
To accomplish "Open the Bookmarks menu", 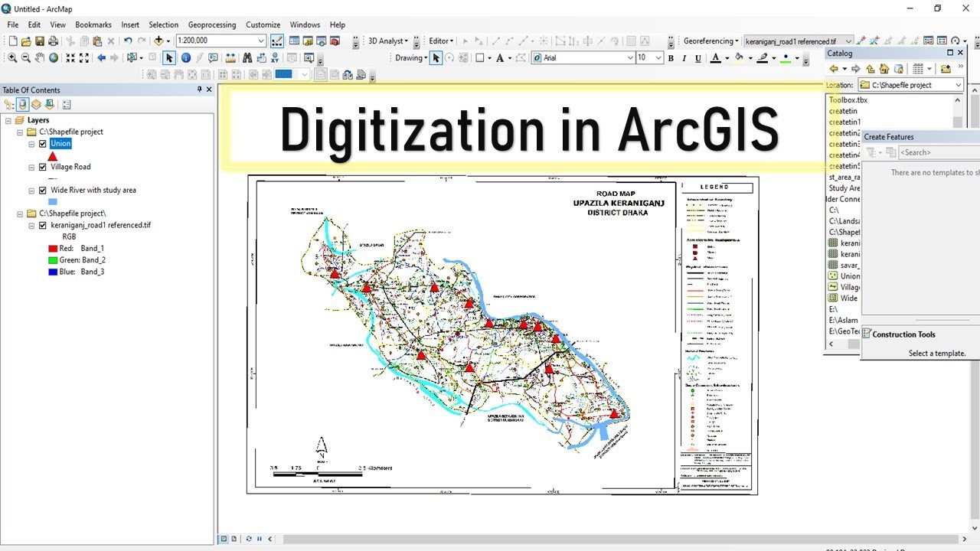I will 93,24.
